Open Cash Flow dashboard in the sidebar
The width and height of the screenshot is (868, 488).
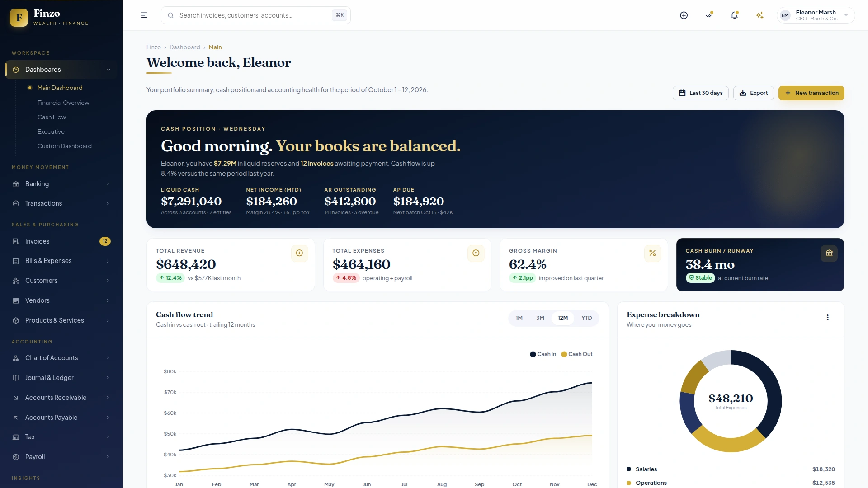(x=52, y=117)
